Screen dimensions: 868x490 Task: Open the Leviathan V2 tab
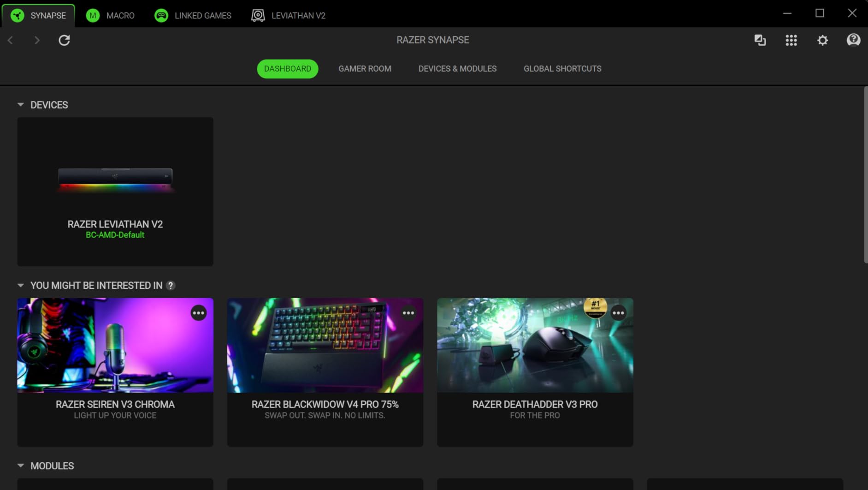289,15
